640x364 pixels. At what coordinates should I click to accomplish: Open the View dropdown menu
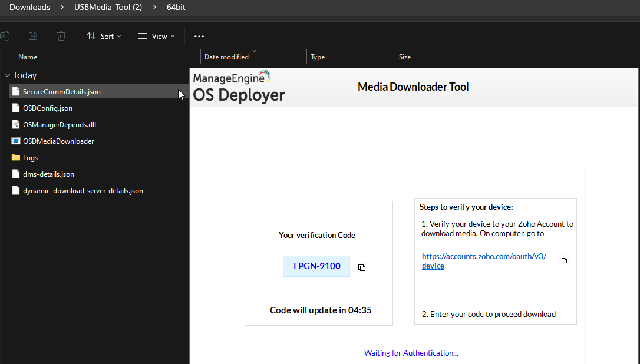pos(156,36)
